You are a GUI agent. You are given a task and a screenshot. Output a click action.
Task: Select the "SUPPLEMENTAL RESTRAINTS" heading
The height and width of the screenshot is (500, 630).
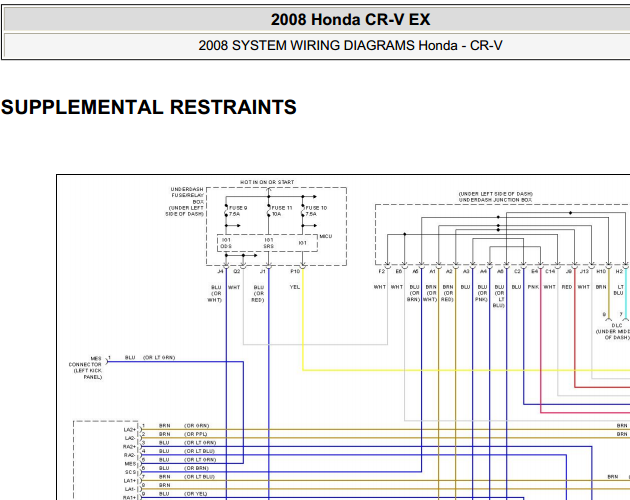(x=149, y=107)
